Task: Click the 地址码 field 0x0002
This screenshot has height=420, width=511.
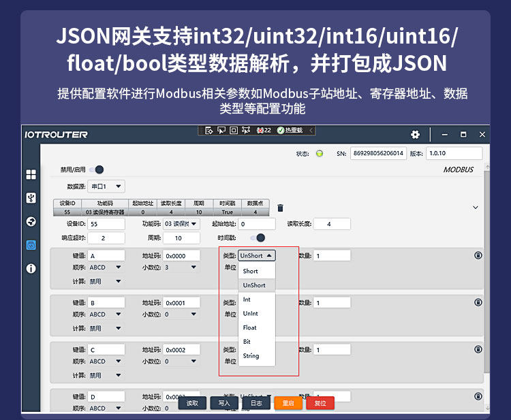Action: (x=181, y=350)
